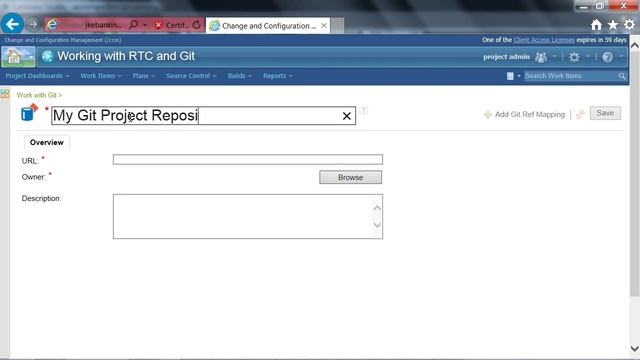Open the Work Items menu
The width and height of the screenshot is (640, 360).
click(101, 76)
